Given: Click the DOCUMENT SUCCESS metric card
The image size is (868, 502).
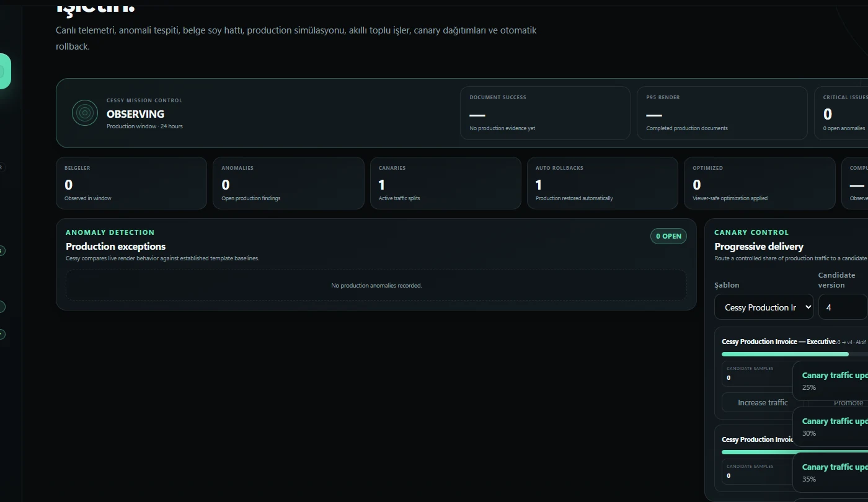Looking at the screenshot, I should (545, 113).
